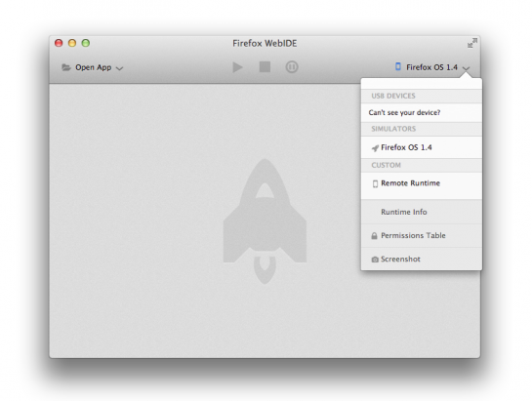Click the rocket icon beside Firefox OS 1.4
Image resolution: width=532 pixels, height=401 pixels.
375,148
